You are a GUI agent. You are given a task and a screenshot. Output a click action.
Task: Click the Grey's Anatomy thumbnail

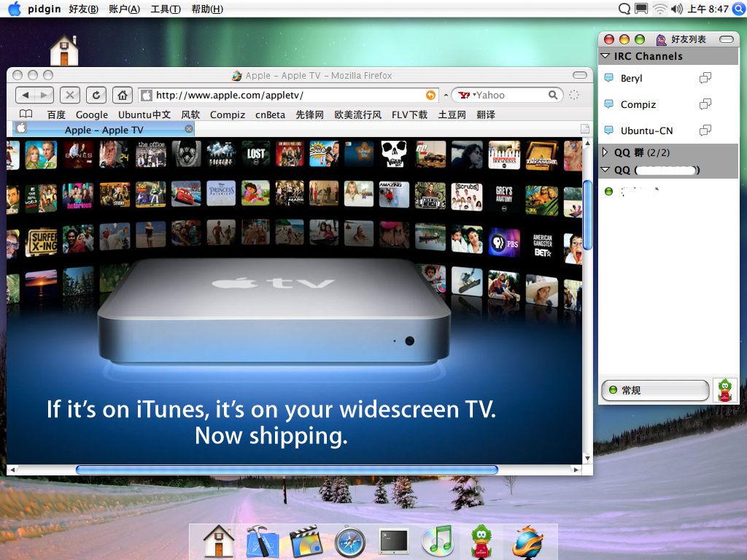click(x=504, y=196)
